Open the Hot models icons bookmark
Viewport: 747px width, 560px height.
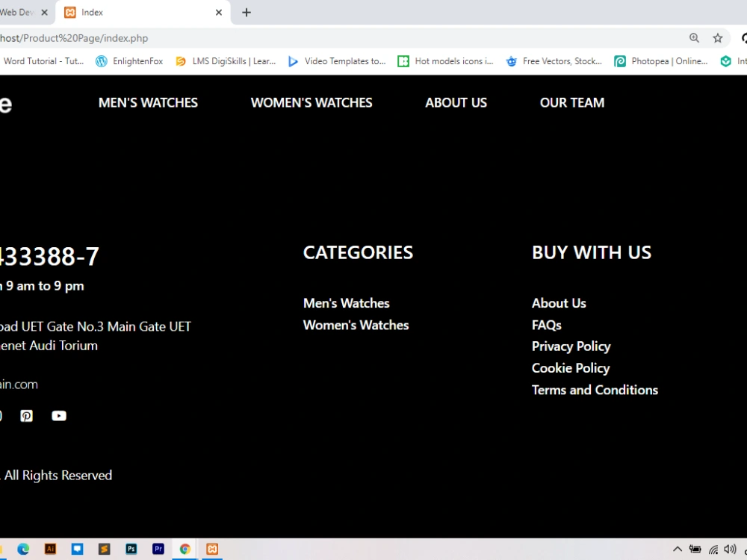point(445,61)
